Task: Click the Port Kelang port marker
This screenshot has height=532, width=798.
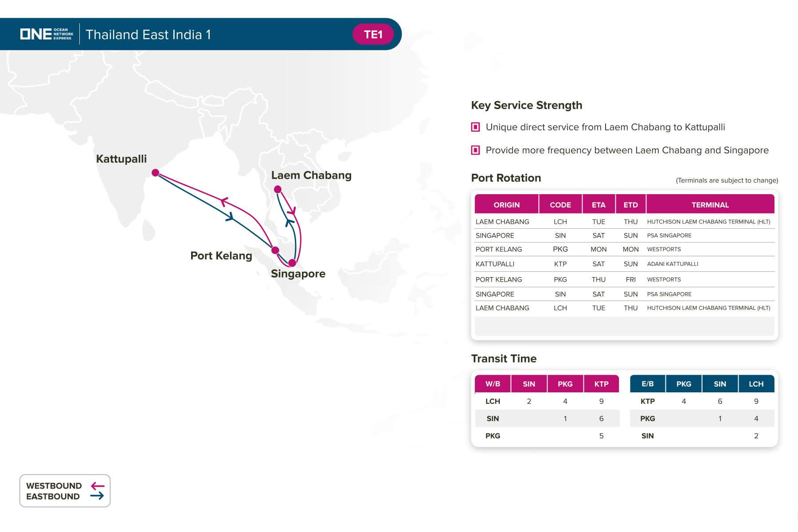Action: (275, 250)
